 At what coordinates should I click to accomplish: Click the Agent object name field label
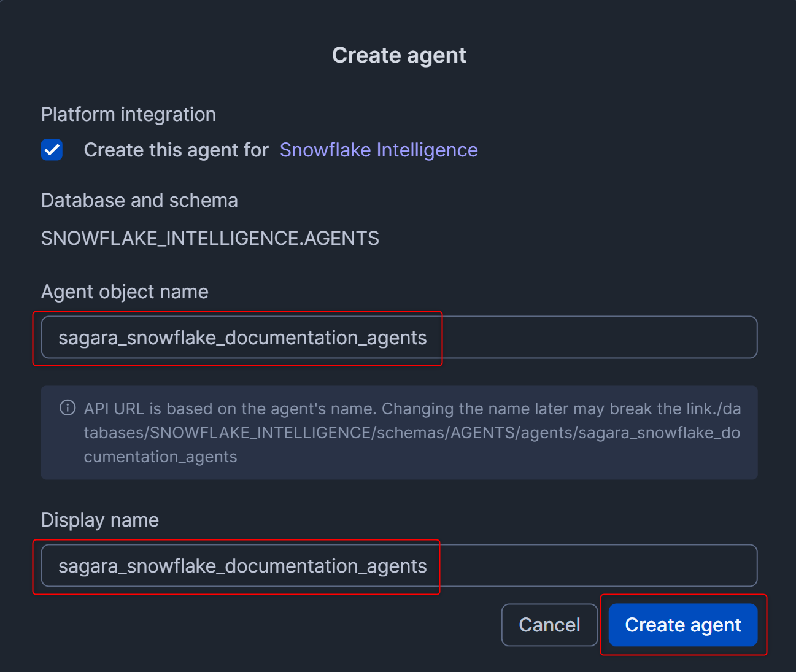[x=125, y=292]
